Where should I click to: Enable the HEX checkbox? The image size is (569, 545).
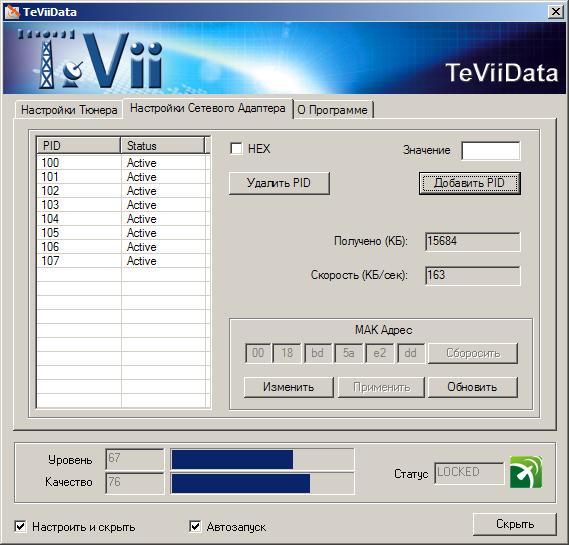click(x=236, y=148)
